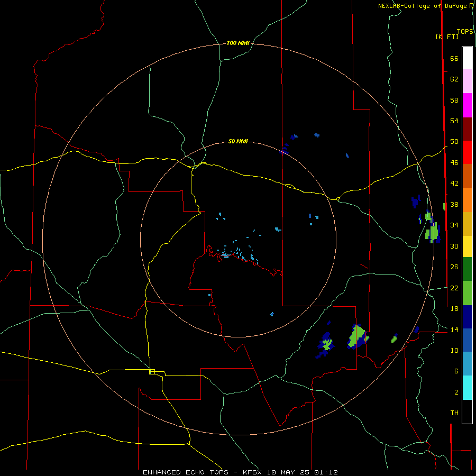Click the 'K FT' units label
This screenshot has width=476, height=476.
(447, 36)
